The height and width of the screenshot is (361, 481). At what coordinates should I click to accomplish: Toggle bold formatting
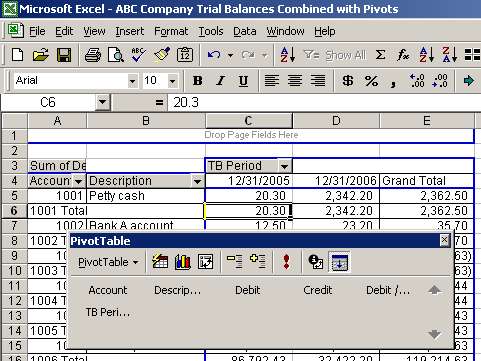click(198, 80)
